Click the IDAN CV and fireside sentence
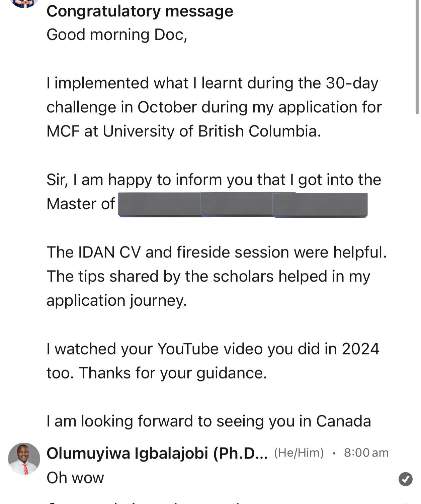Image resolution: width=421 pixels, height=504 pixels. pyautogui.click(x=217, y=252)
